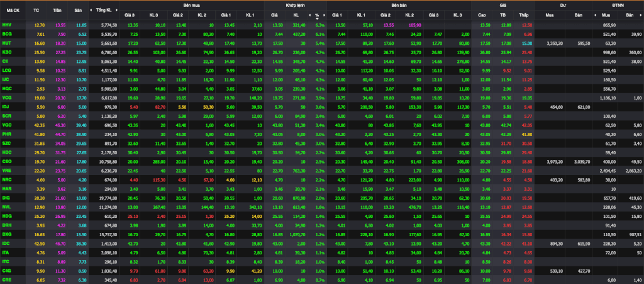
Task: Open stock symbol VRE
Action: coord(6,171)
